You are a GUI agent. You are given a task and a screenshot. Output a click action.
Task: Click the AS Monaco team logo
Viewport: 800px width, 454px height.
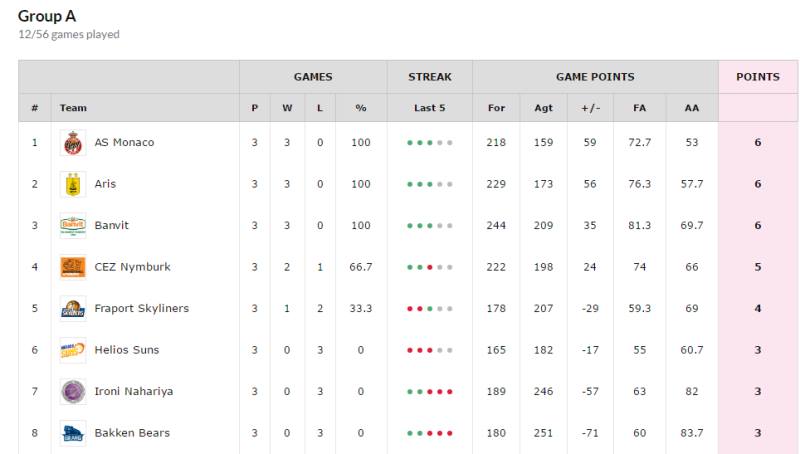[73, 143]
